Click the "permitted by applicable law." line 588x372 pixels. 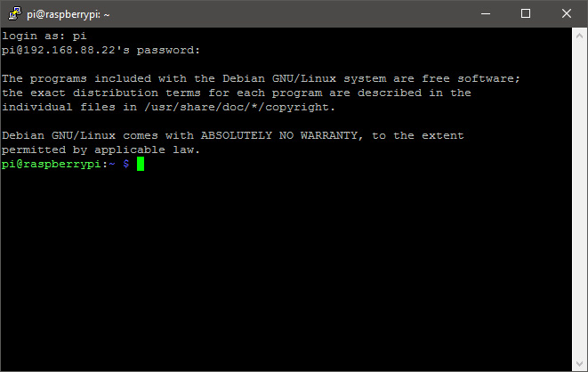click(101, 150)
